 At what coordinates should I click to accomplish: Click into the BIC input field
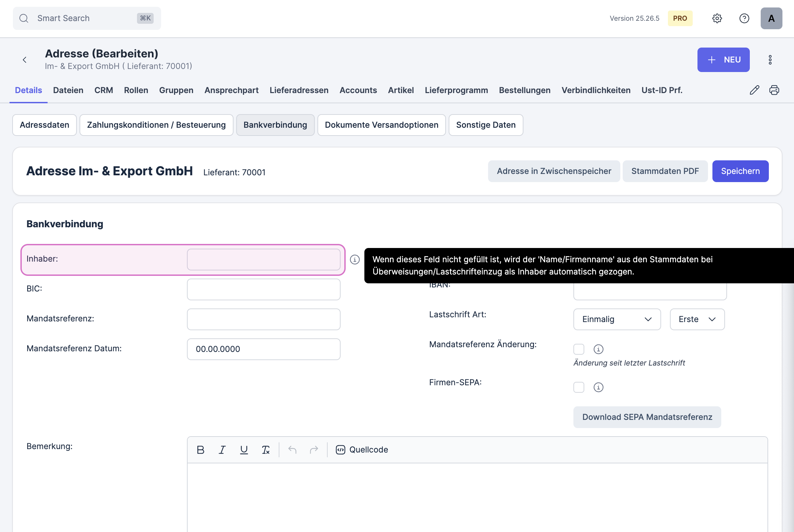pyautogui.click(x=263, y=289)
